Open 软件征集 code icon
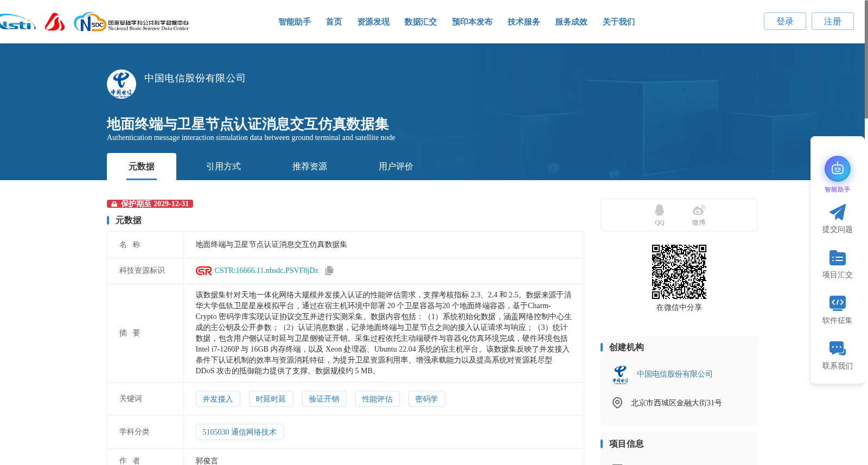Viewport: 868px width, 465px height. pos(838,303)
